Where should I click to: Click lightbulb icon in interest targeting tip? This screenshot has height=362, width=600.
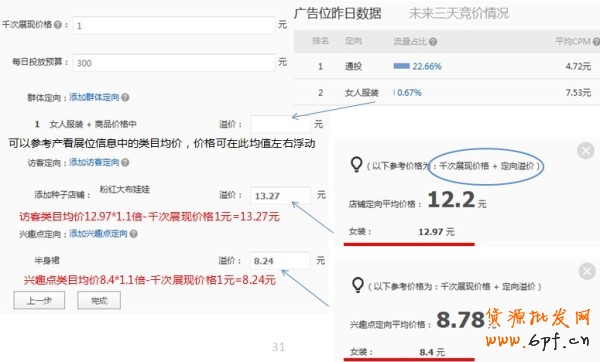click(x=357, y=285)
